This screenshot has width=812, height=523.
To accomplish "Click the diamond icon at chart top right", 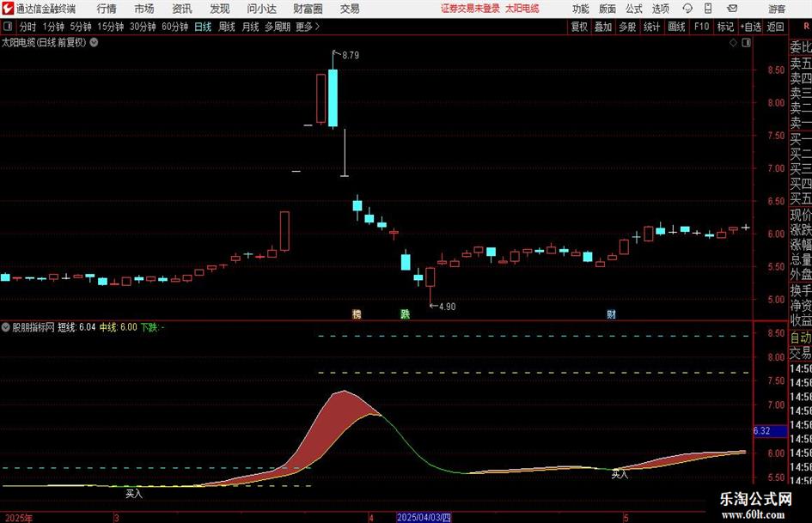I will (733, 43).
